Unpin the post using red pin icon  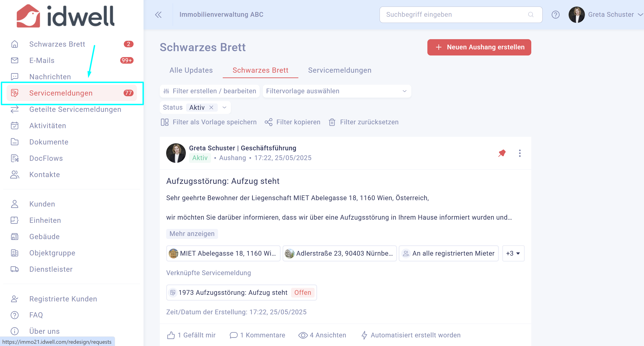pos(502,153)
